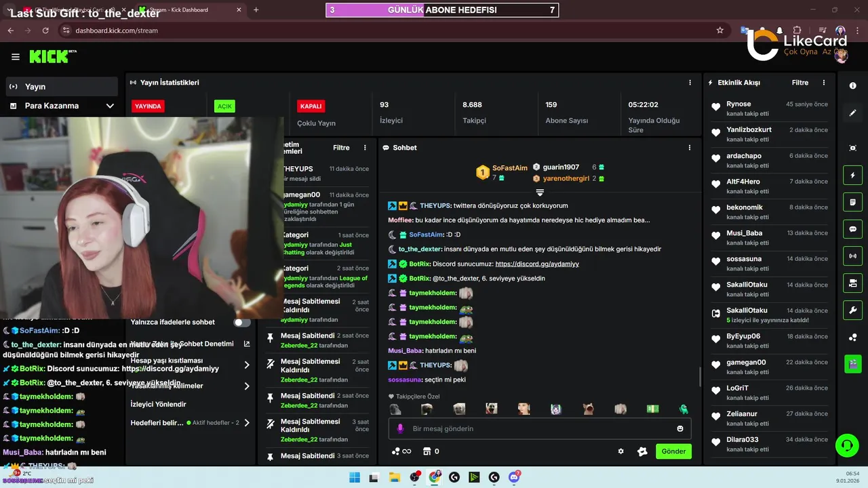
Task: Click the three dots icon in right sidebar
Action: [852, 338]
